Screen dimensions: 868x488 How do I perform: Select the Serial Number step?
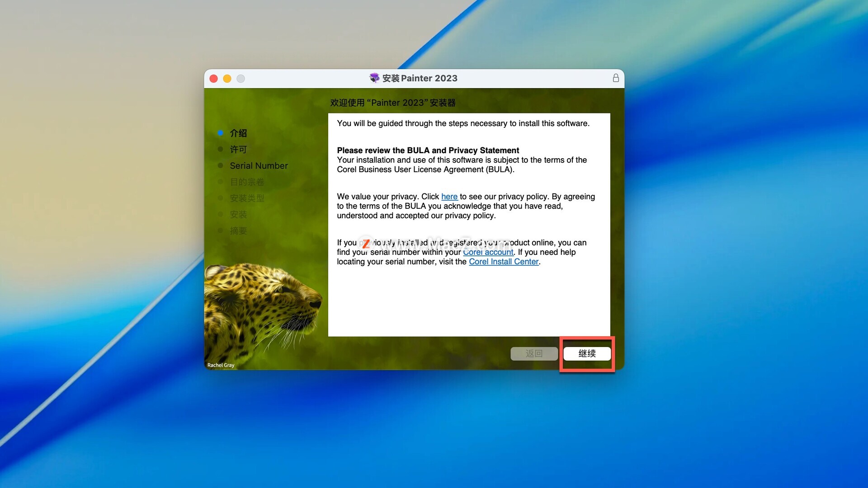point(259,166)
